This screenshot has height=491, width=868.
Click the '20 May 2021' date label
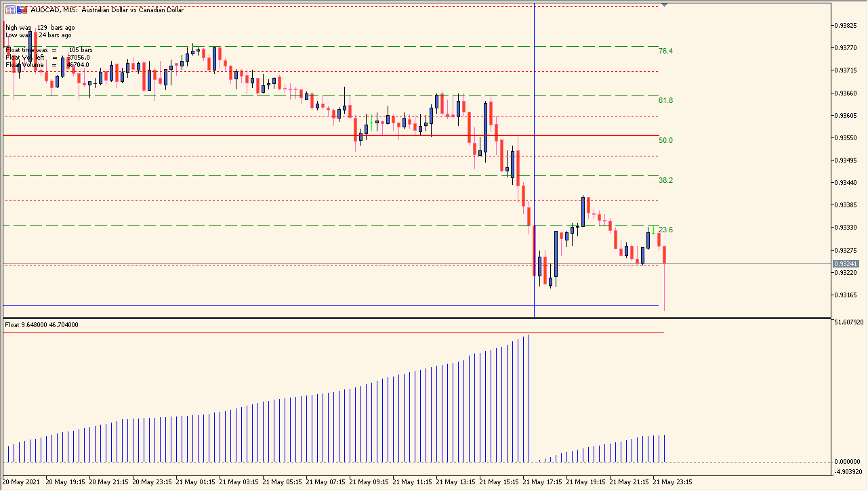click(21, 482)
